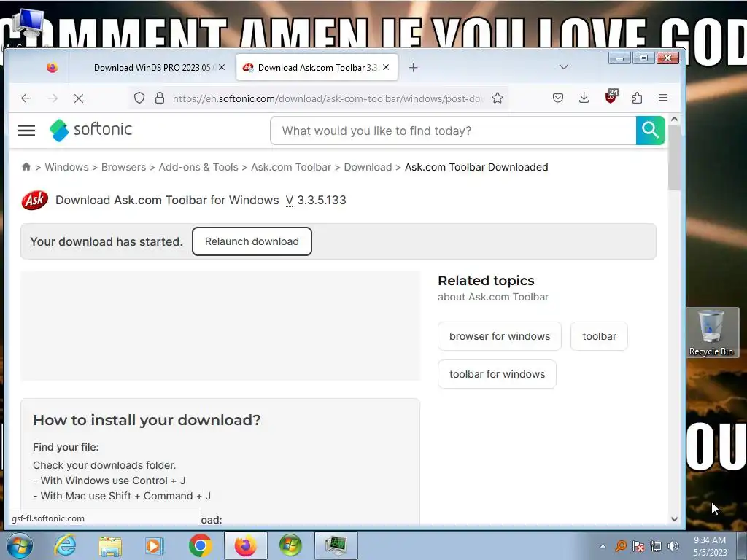This screenshot has width=747, height=560.
Task: Click the vertical scrollbar thumb
Action: (x=674, y=158)
